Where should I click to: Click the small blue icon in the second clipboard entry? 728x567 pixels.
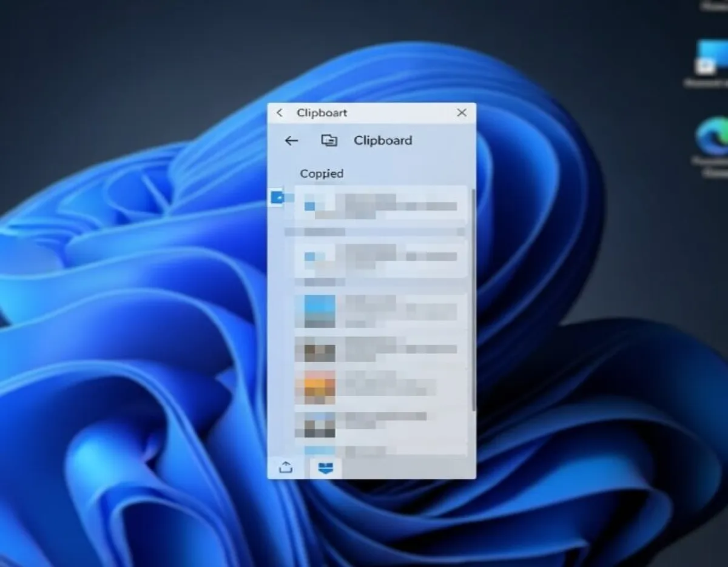(309, 257)
